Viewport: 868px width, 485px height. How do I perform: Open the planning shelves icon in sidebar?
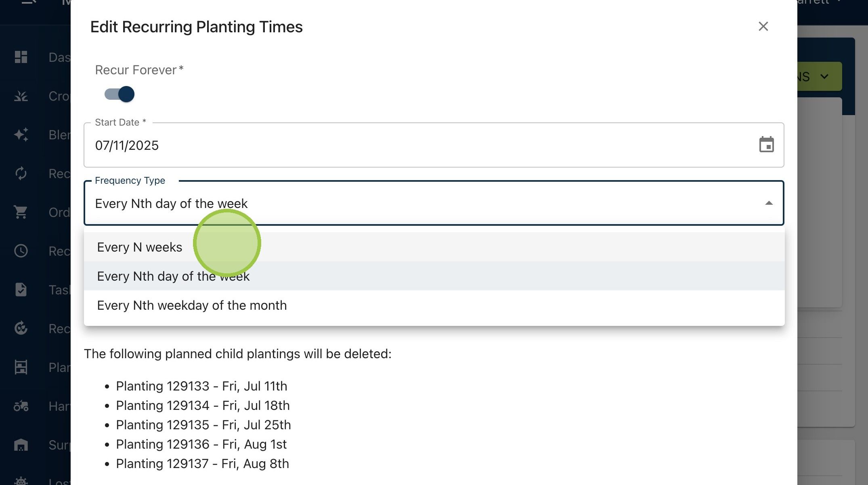(21, 367)
